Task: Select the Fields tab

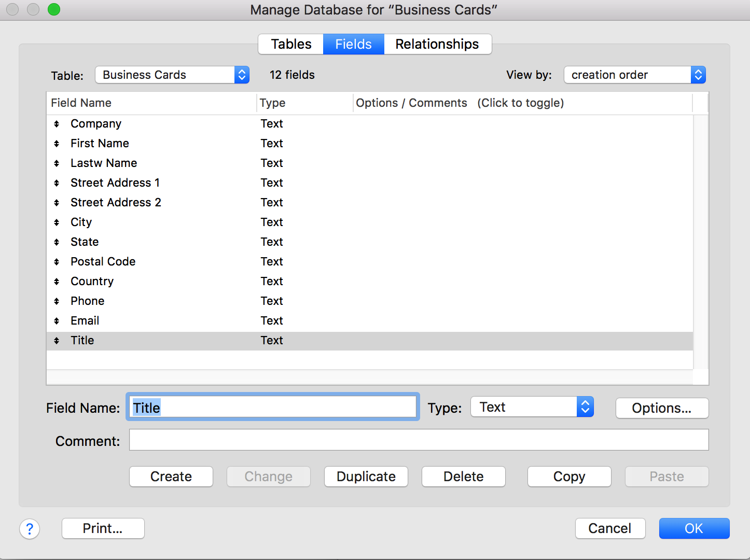Action: pos(354,44)
